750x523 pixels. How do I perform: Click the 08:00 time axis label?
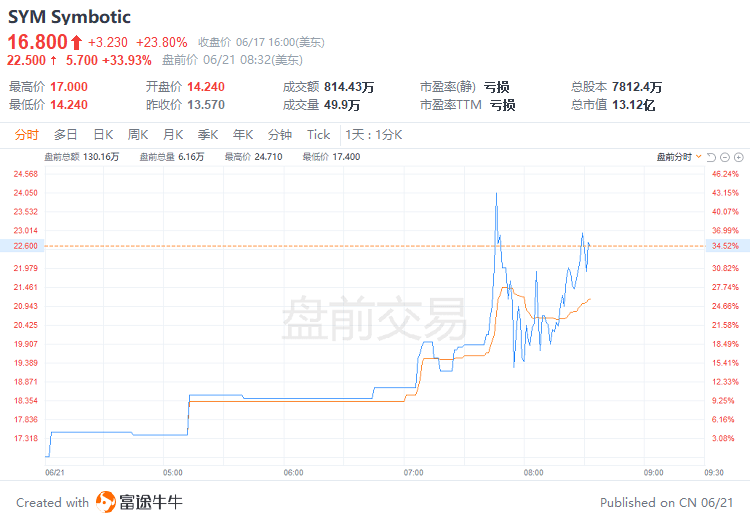[533, 473]
